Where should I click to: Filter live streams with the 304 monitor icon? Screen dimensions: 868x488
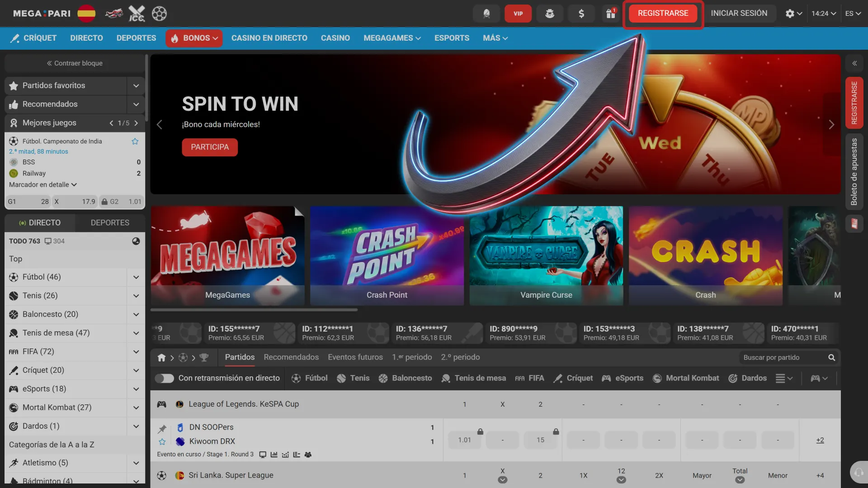click(54, 241)
